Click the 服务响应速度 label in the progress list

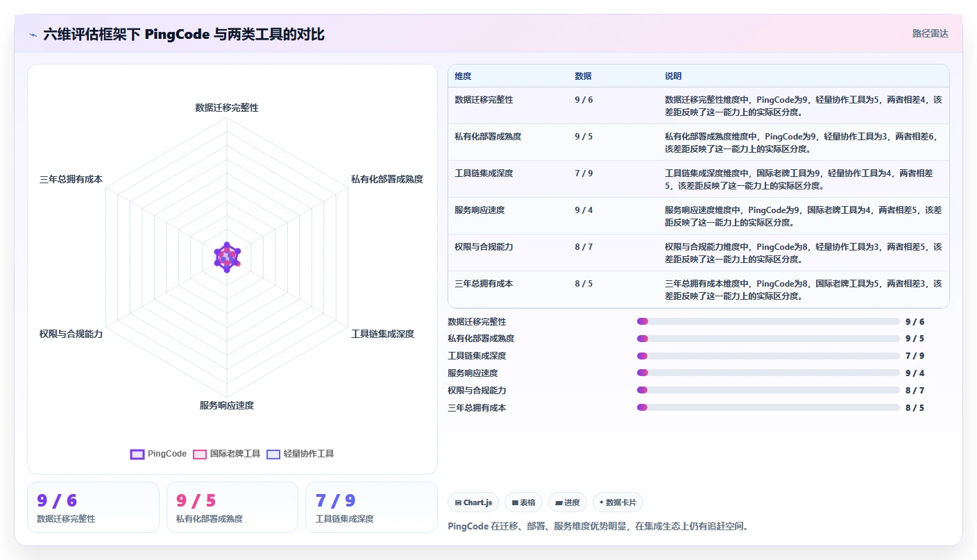point(473,373)
